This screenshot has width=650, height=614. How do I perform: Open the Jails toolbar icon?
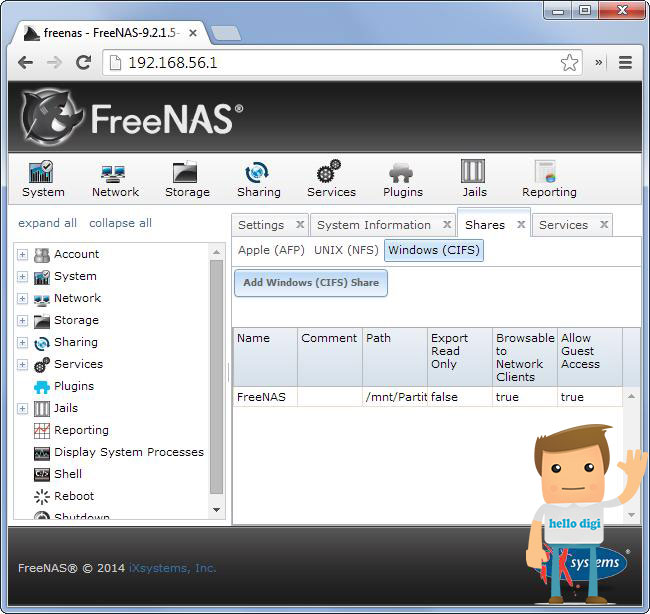click(473, 171)
